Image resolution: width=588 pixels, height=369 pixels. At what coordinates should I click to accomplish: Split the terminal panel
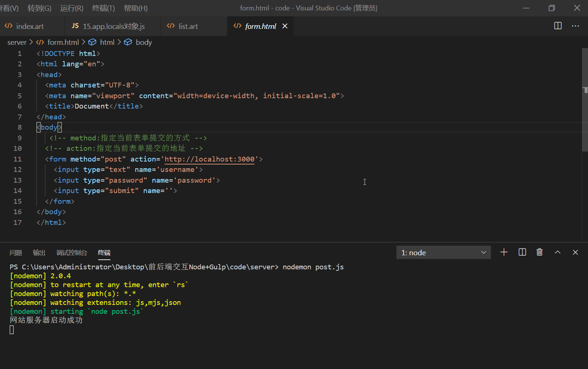pos(522,252)
